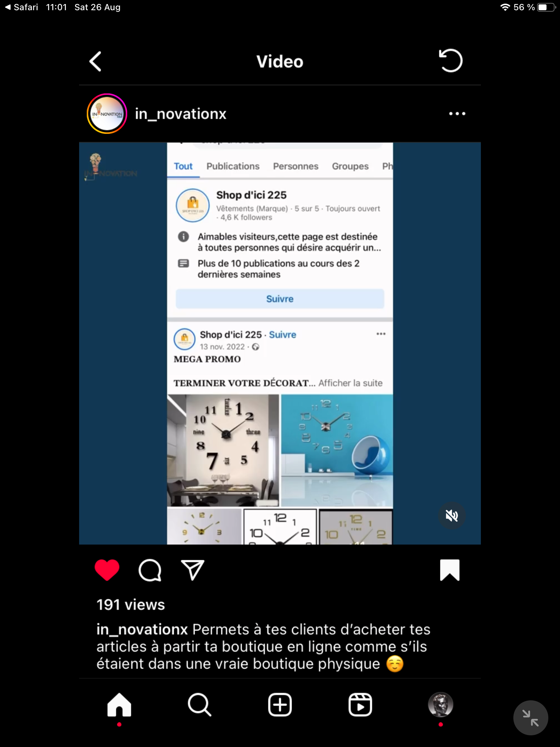Create a new post with plus icon
The width and height of the screenshot is (560, 747).
pos(280,705)
